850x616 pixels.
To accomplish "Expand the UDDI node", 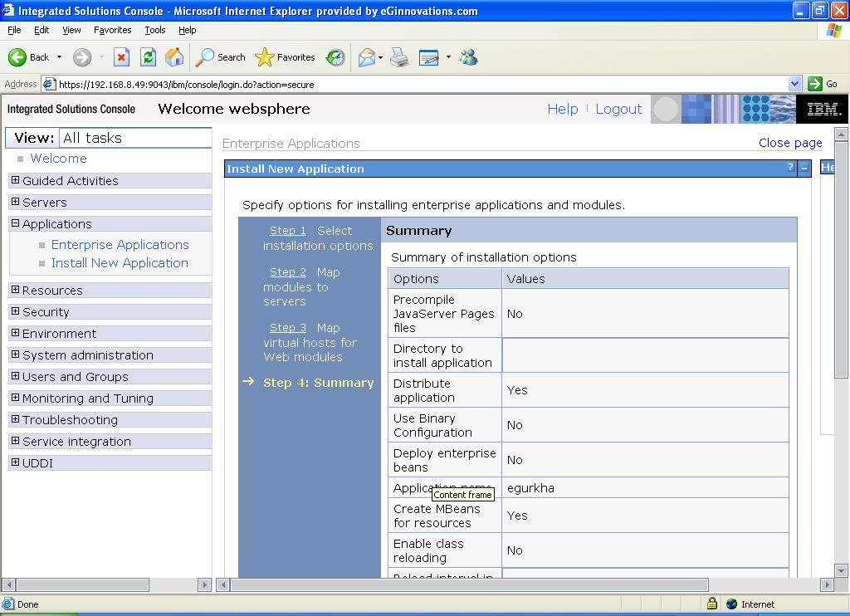I will pos(15,462).
